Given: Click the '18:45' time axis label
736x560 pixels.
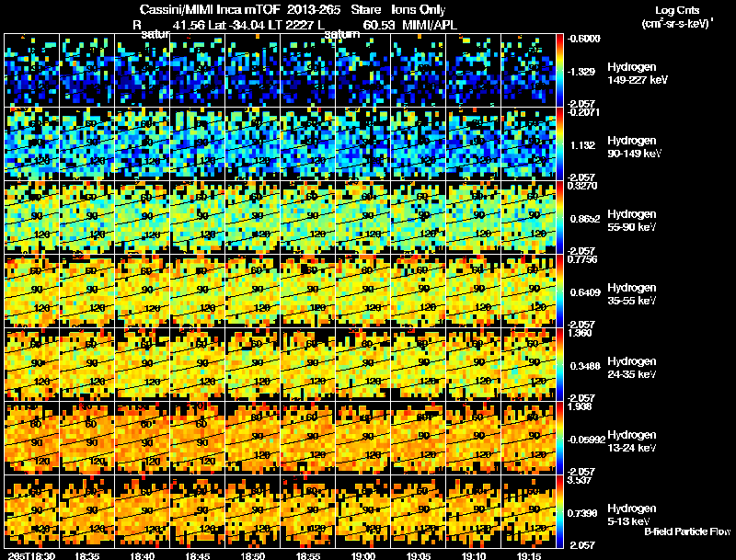Looking at the screenshot, I should (x=198, y=555).
